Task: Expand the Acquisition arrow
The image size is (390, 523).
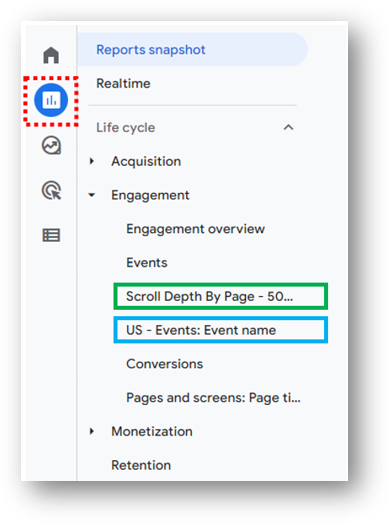Action: (92, 161)
